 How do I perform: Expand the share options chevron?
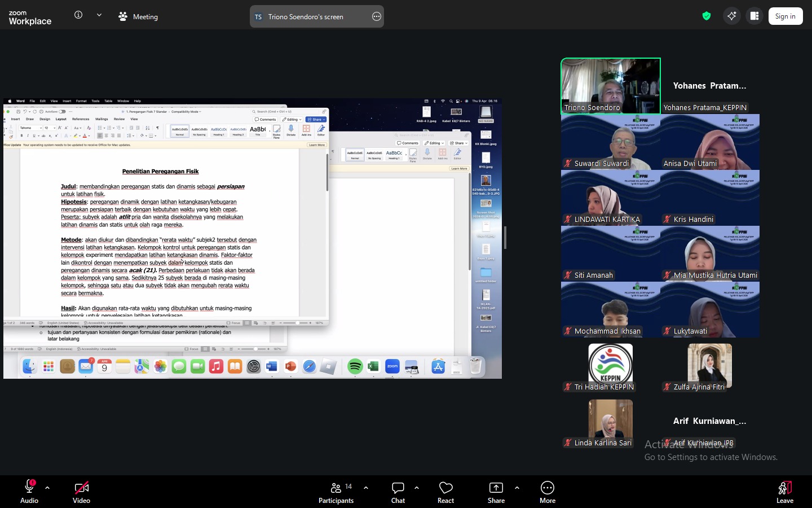coord(517,488)
